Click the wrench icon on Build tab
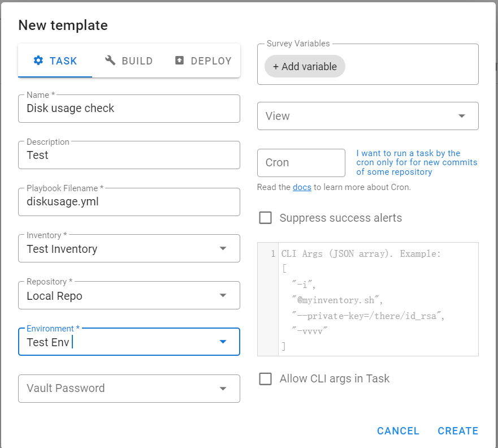Image resolution: width=498 pixels, height=448 pixels. click(110, 61)
